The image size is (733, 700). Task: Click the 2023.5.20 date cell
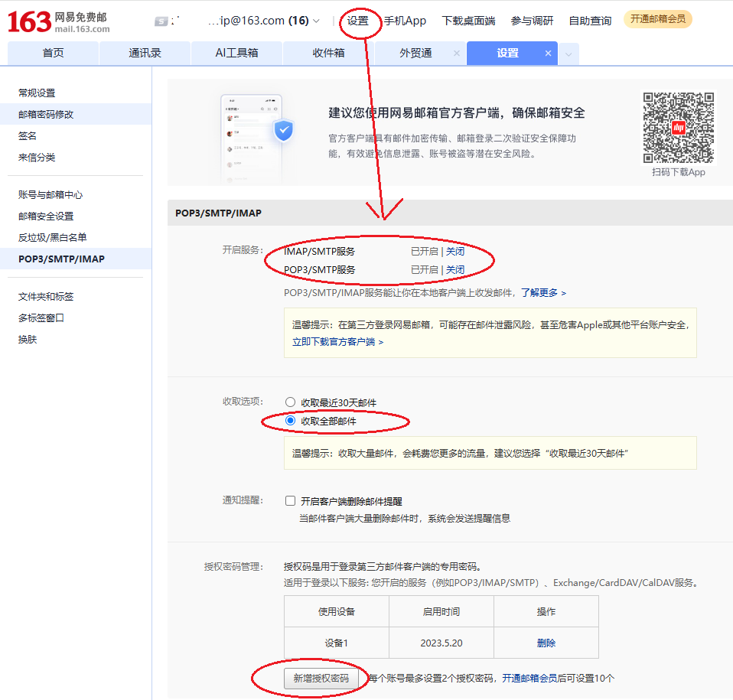(441, 643)
